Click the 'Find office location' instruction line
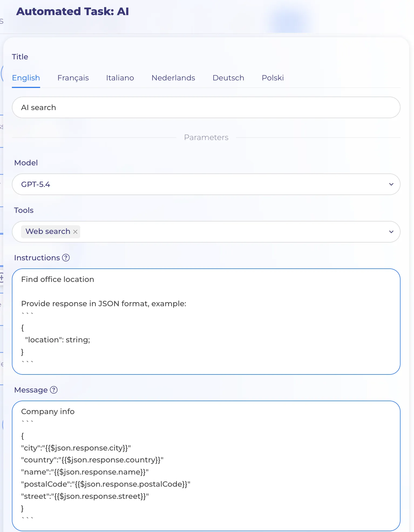Screen dimensions: 414x532 58,279
